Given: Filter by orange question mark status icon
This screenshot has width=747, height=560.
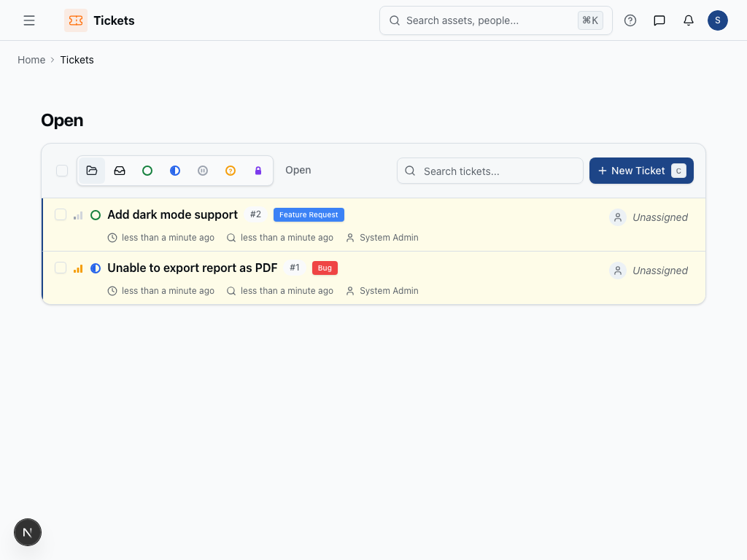Looking at the screenshot, I should [x=231, y=171].
